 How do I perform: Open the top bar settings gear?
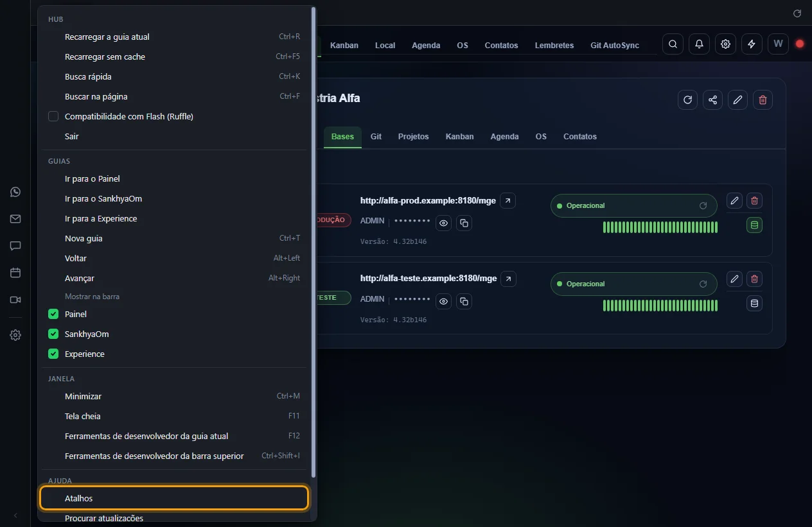725,44
